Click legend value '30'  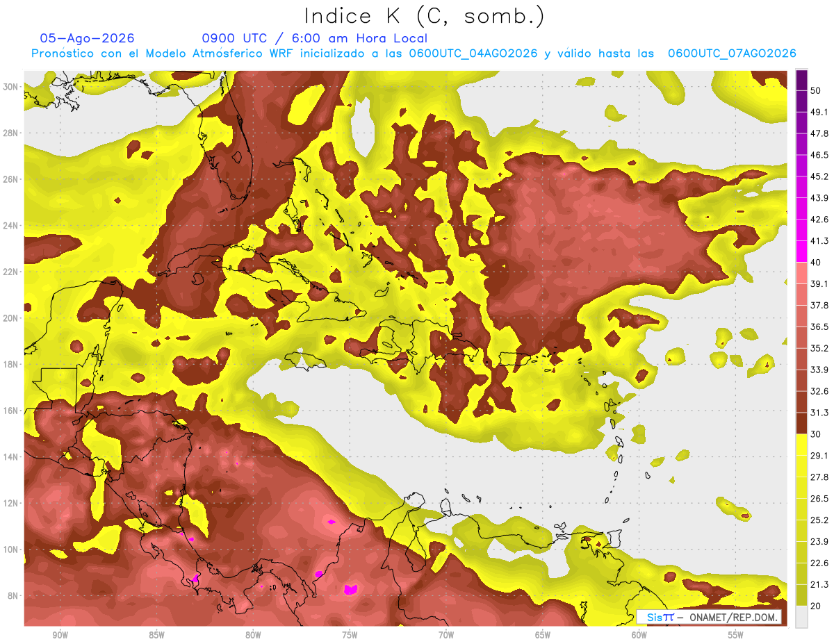tap(817, 434)
